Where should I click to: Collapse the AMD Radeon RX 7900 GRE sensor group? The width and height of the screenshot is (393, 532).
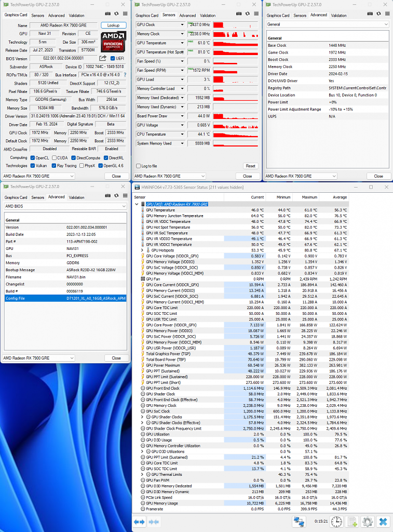coord(137,204)
